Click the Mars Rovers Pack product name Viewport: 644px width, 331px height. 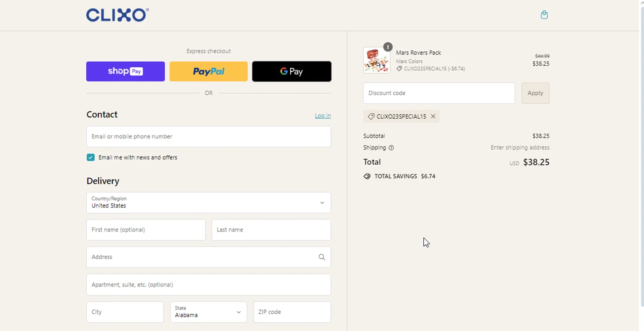tap(419, 53)
